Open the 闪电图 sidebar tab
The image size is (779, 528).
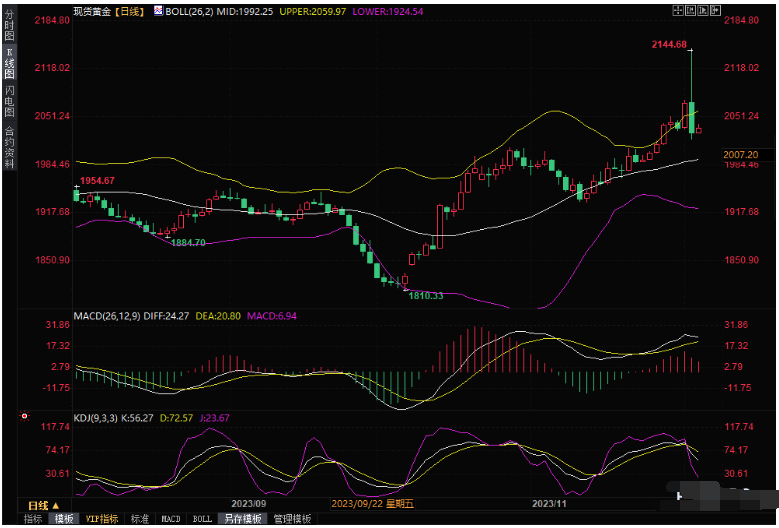(x=9, y=101)
